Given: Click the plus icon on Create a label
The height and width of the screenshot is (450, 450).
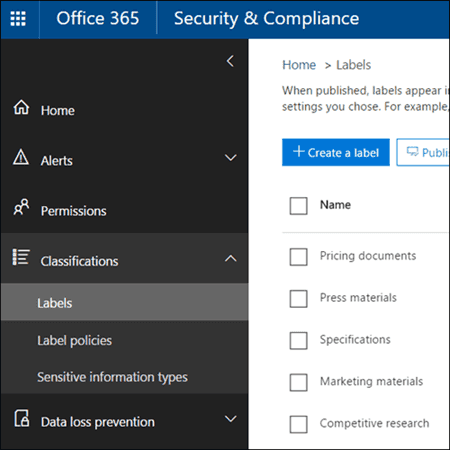Looking at the screenshot, I should 299,151.
